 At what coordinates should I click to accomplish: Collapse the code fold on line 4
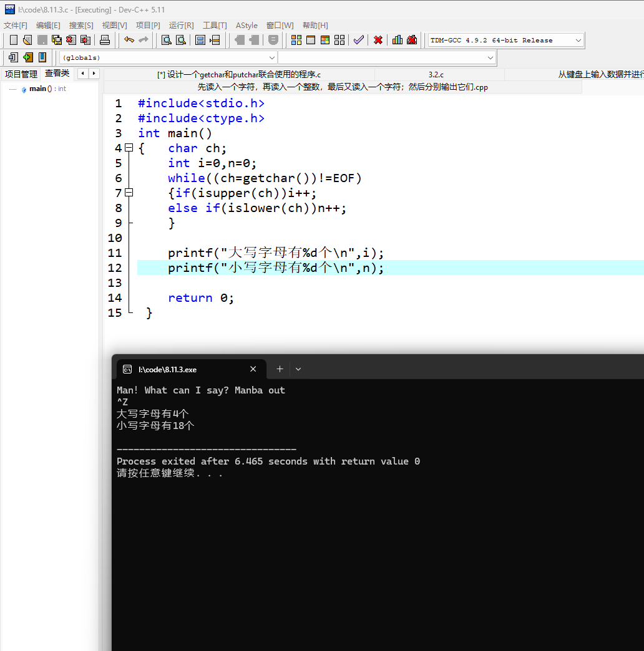tap(129, 148)
